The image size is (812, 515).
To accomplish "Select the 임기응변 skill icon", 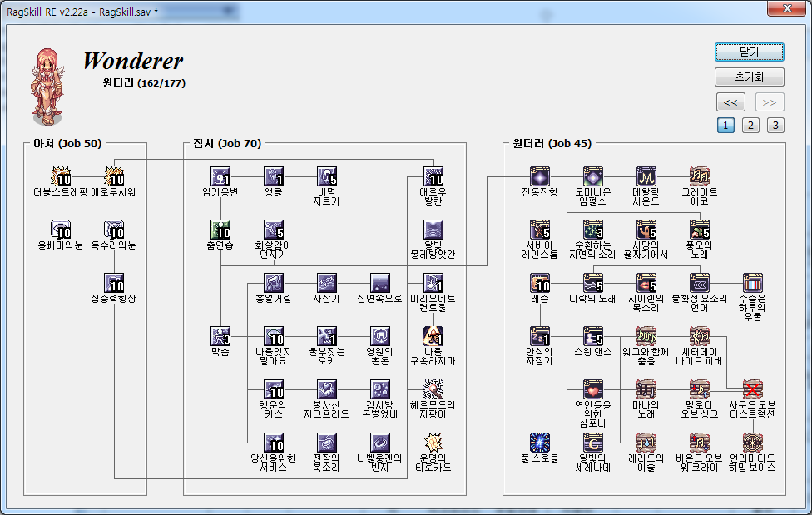I will (x=220, y=176).
